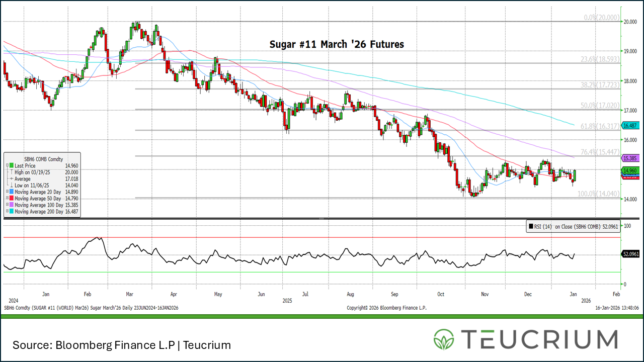Click the black RSI (14) legend square

pyautogui.click(x=530, y=227)
